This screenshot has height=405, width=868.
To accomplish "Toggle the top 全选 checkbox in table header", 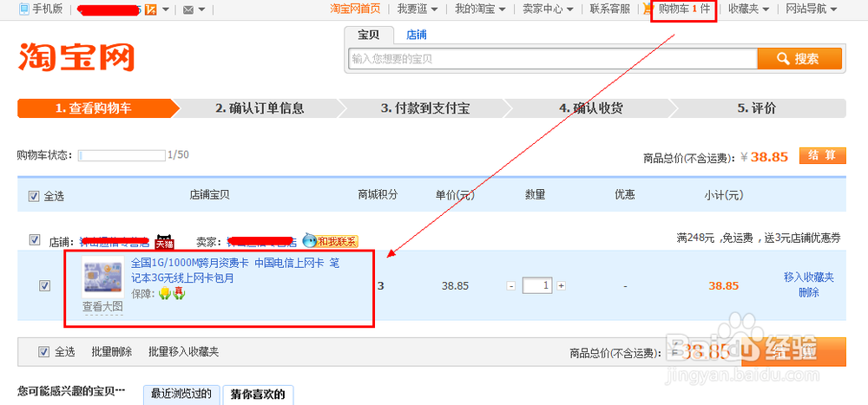I will click(34, 195).
